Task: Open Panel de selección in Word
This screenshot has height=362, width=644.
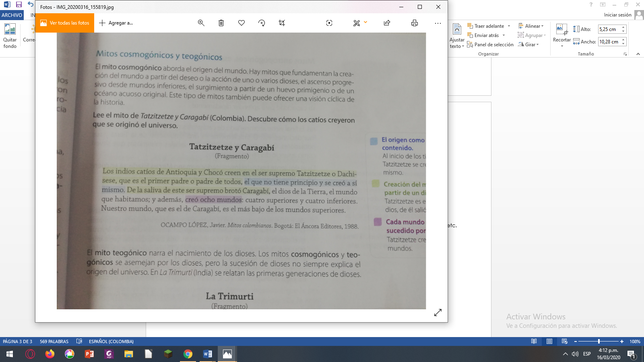Action: (490, 45)
